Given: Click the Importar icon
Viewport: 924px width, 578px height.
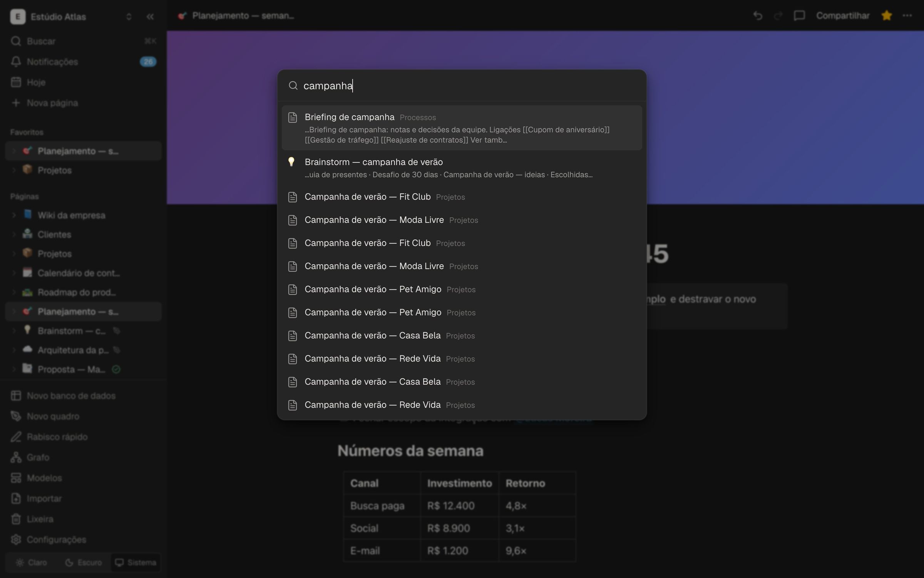Looking at the screenshot, I should click(x=16, y=498).
